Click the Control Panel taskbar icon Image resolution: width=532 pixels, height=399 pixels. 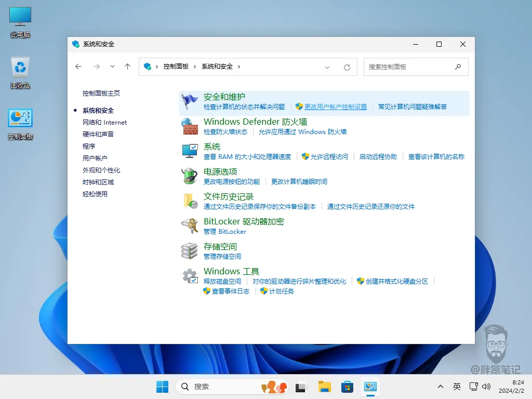click(370, 387)
